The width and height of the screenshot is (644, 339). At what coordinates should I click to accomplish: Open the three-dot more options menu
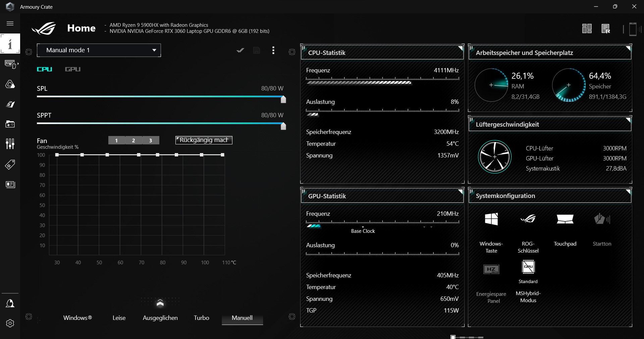pyautogui.click(x=273, y=50)
